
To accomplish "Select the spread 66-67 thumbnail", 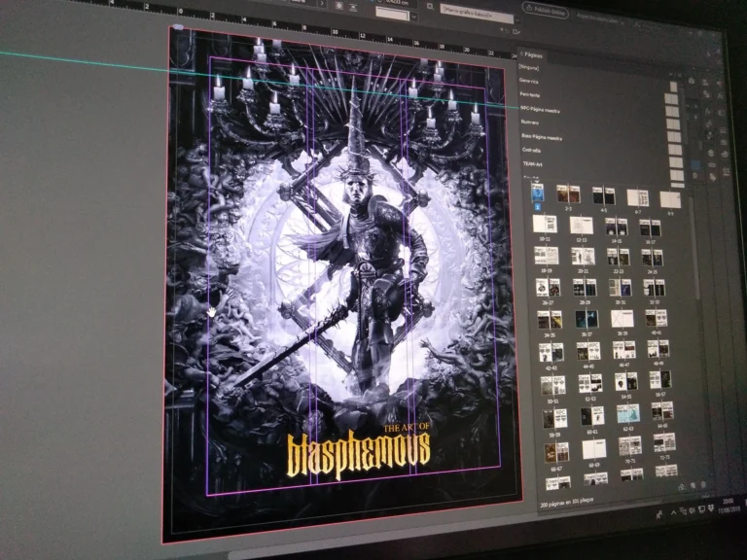I will click(x=556, y=453).
